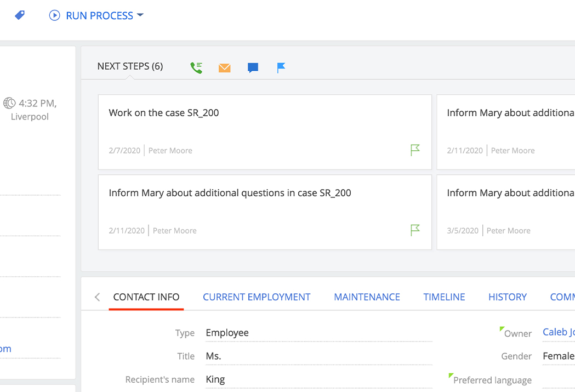
Task: Select the Timeline tab
Action: click(x=444, y=297)
